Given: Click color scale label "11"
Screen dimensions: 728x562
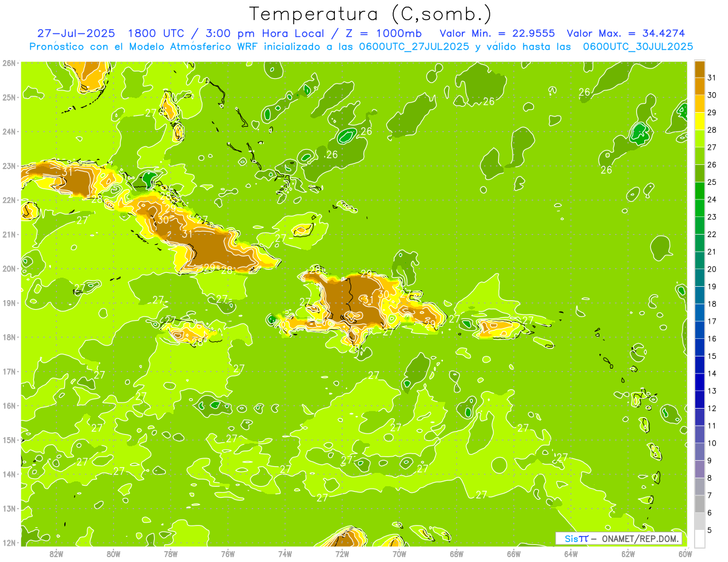Looking at the screenshot, I should point(712,426).
